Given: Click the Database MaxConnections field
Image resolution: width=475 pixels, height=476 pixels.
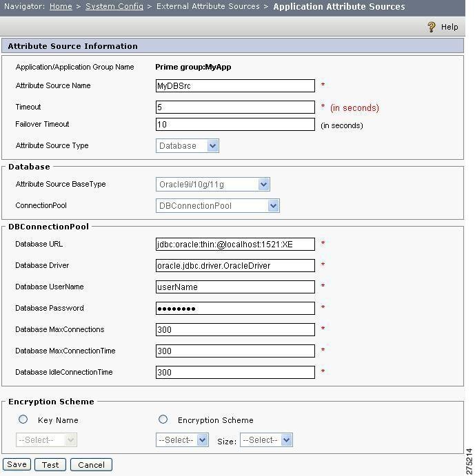Looking at the screenshot, I should pyautogui.click(x=235, y=329).
